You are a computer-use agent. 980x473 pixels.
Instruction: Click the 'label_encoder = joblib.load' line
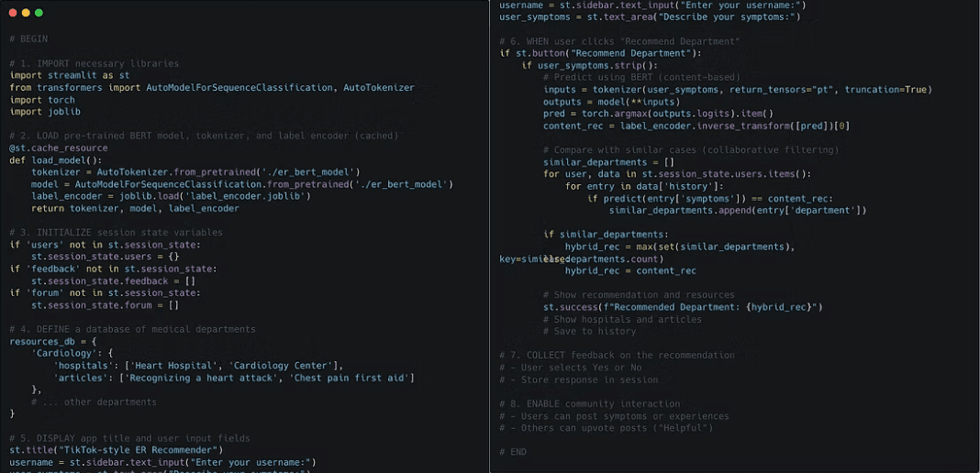(x=172, y=196)
